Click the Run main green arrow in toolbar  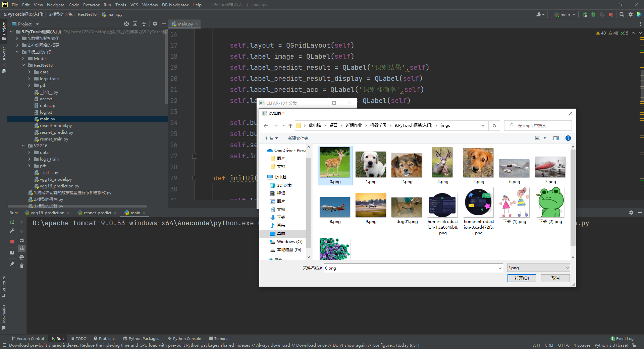pyautogui.click(x=585, y=14)
